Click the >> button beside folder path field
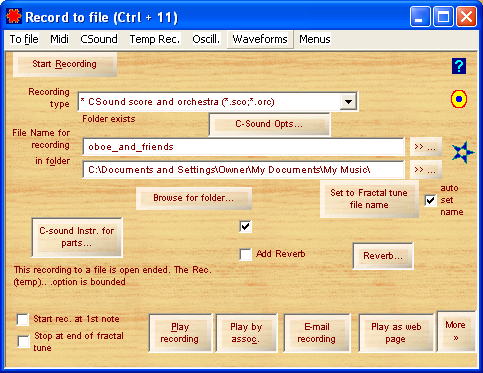 point(426,170)
